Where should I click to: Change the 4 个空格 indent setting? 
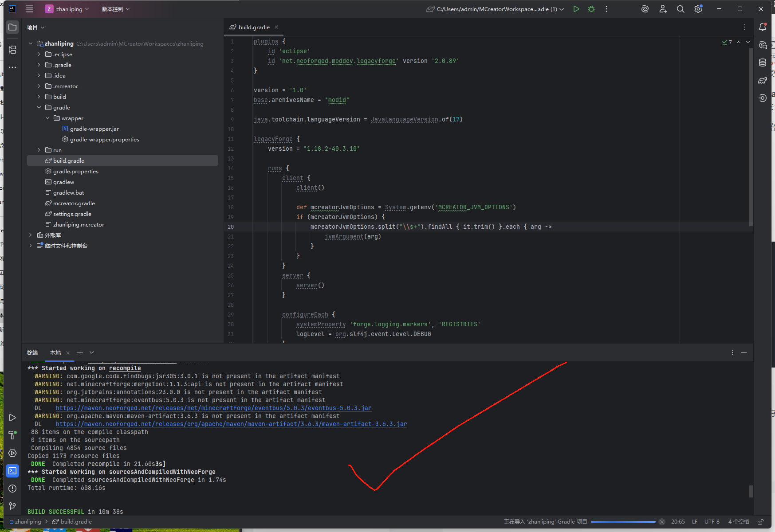(738, 522)
